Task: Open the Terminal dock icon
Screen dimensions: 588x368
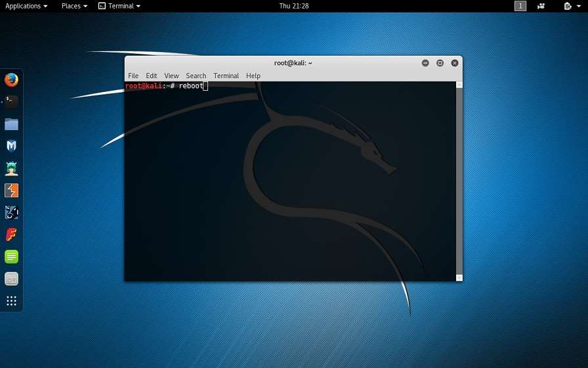Action: pos(11,102)
